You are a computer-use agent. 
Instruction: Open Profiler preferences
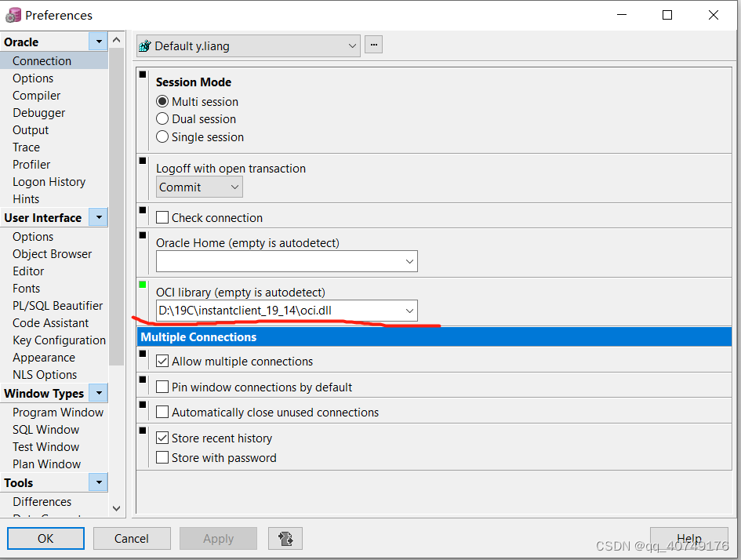coord(31,165)
